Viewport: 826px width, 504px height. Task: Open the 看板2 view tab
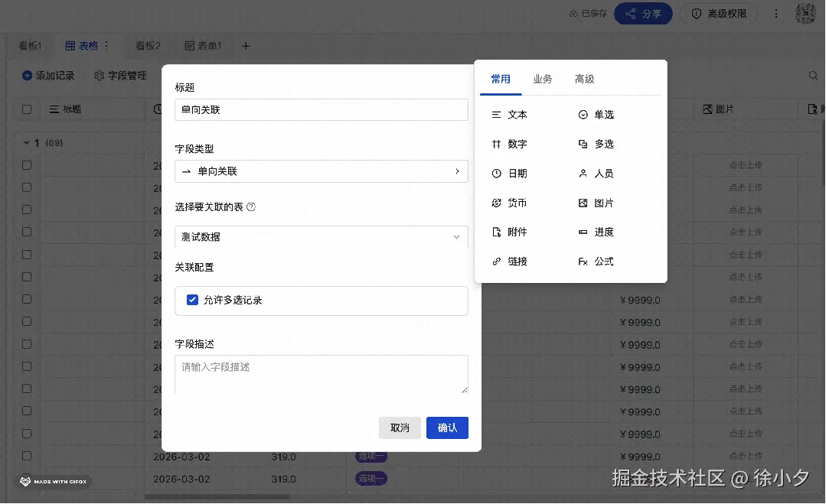tap(147, 45)
